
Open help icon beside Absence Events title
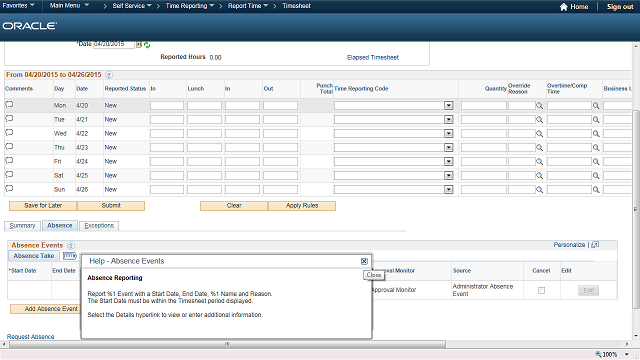pyautogui.click(x=71, y=245)
